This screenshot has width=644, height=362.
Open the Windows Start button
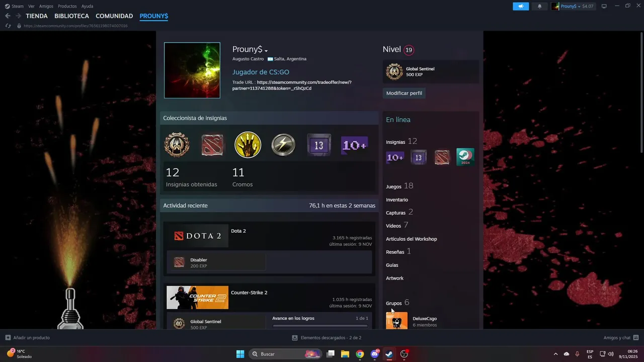pos(240,354)
